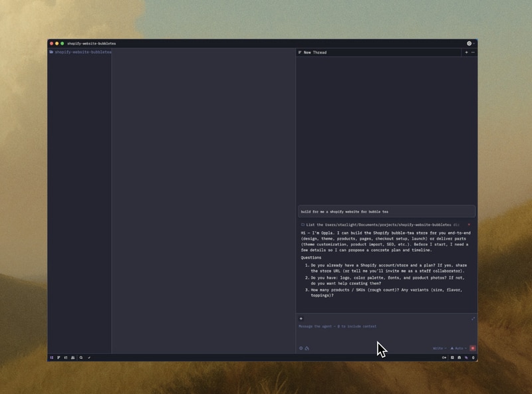Click the red stop generation button
The height and width of the screenshot is (394, 532).
[x=473, y=348]
